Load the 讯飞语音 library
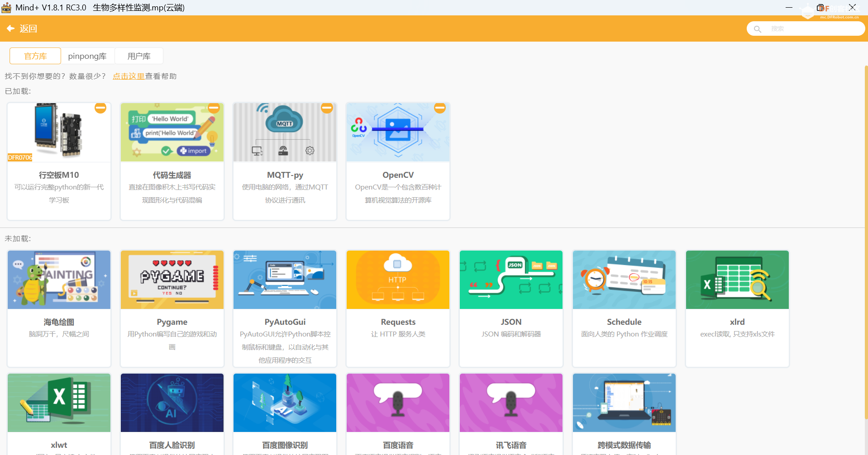The height and width of the screenshot is (455, 868). point(511,414)
